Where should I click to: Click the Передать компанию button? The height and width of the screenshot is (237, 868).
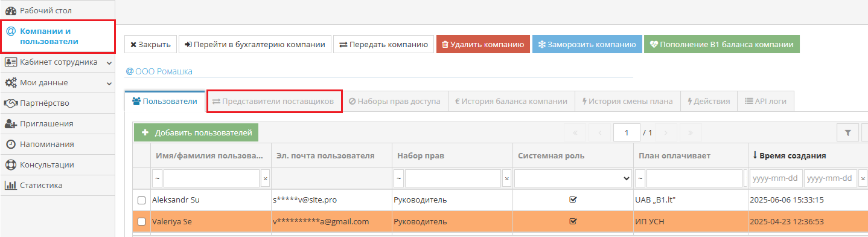(383, 44)
